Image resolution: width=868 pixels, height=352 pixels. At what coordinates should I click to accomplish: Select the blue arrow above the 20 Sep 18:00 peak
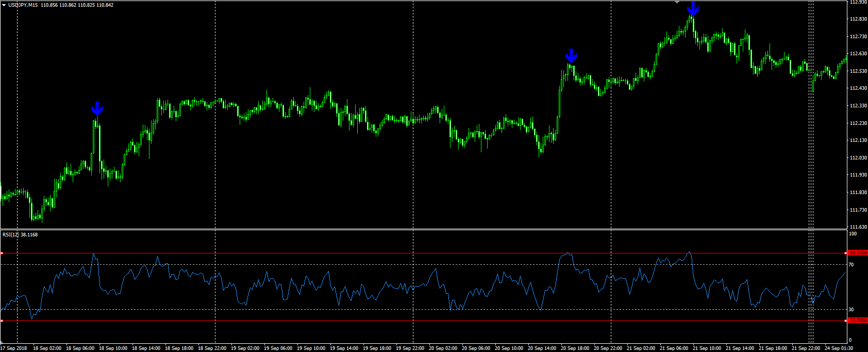coord(571,56)
